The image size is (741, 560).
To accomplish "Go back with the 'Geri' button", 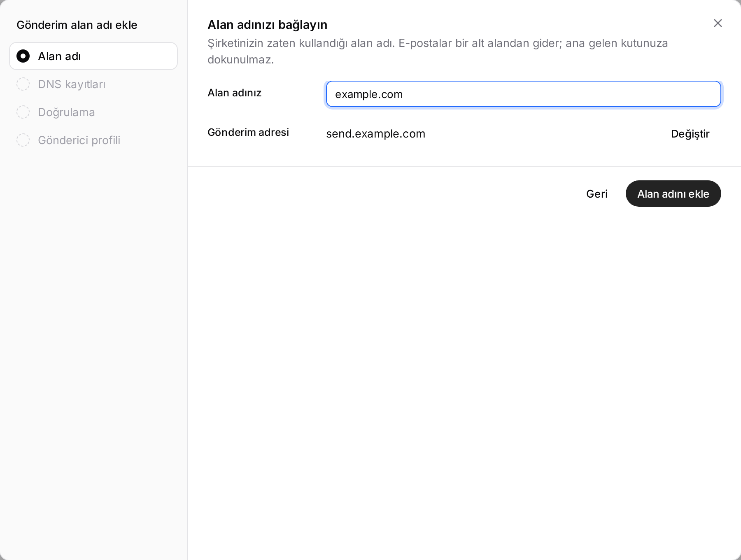I will tap(597, 194).
